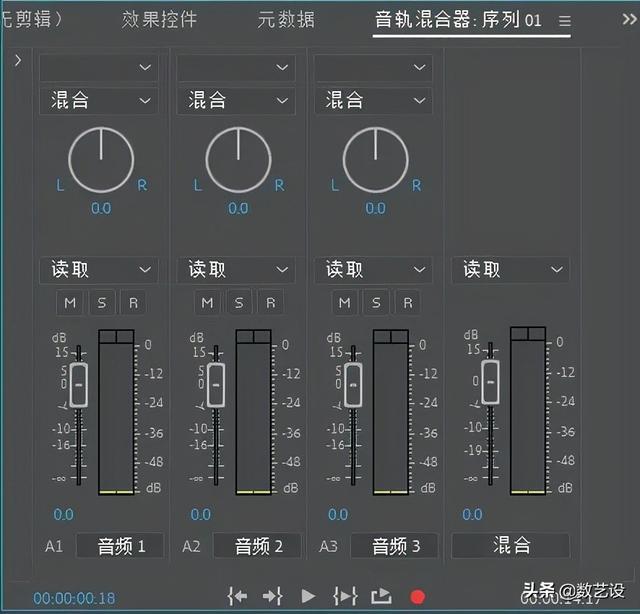Mute the 音频 1 track with M
This screenshot has height=614, width=640.
coord(70,303)
